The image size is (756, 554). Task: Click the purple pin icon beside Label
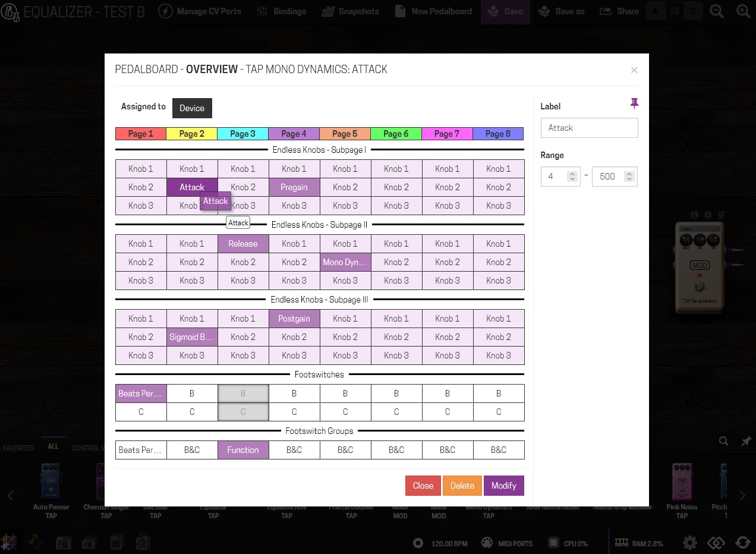(x=634, y=104)
